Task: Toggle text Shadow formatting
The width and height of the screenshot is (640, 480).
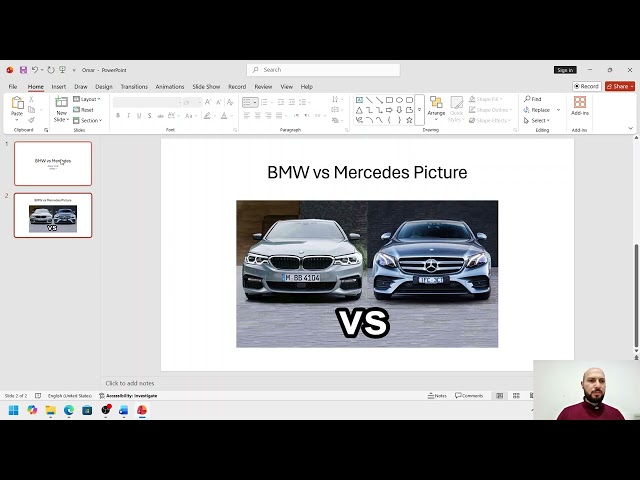Action: click(150, 116)
